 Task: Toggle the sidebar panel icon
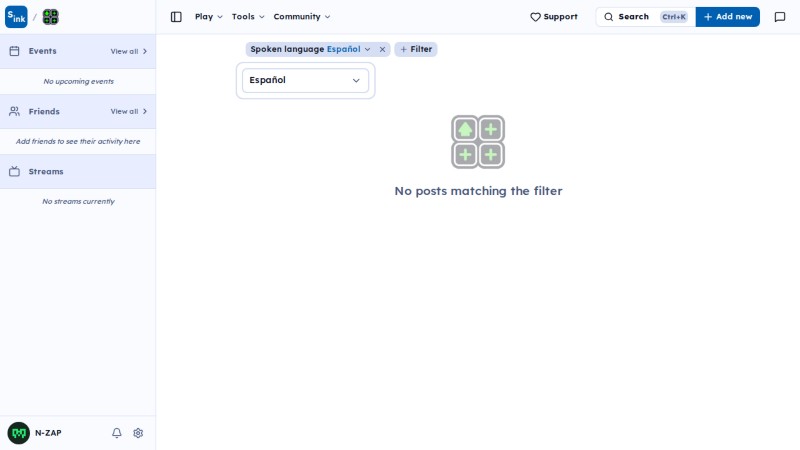tap(176, 17)
